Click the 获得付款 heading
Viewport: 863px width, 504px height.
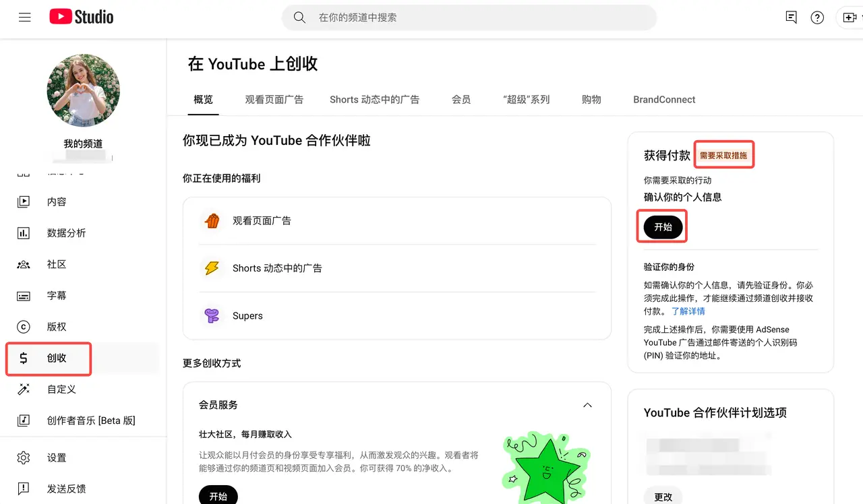667,156
